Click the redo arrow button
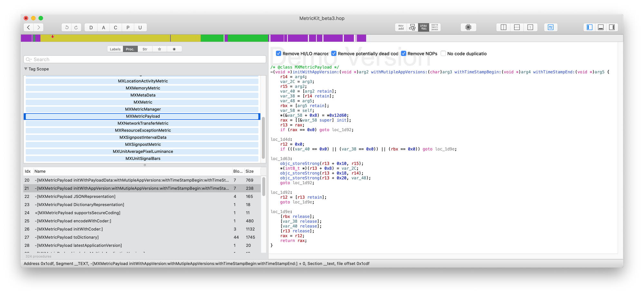The width and height of the screenshot is (644, 295). (x=76, y=27)
